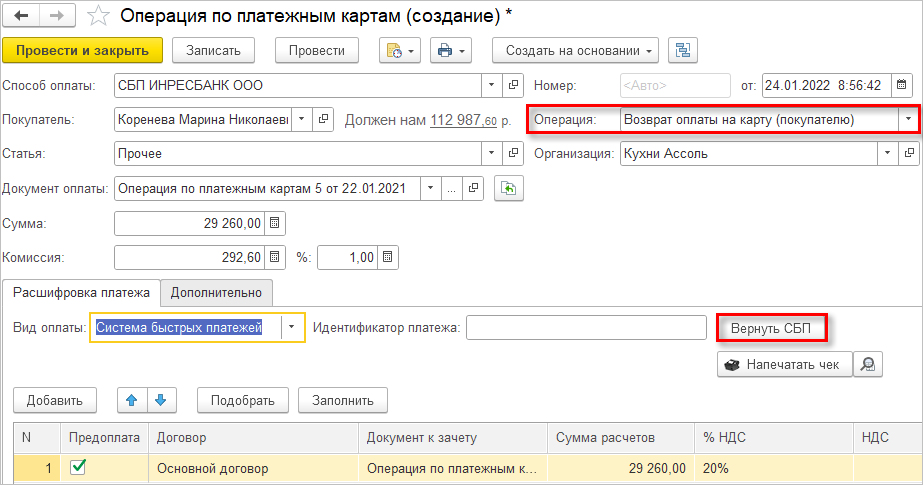Expand the Вид оплаты dropdown
Image resolution: width=923 pixels, height=485 pixels.
click(292, 327)
